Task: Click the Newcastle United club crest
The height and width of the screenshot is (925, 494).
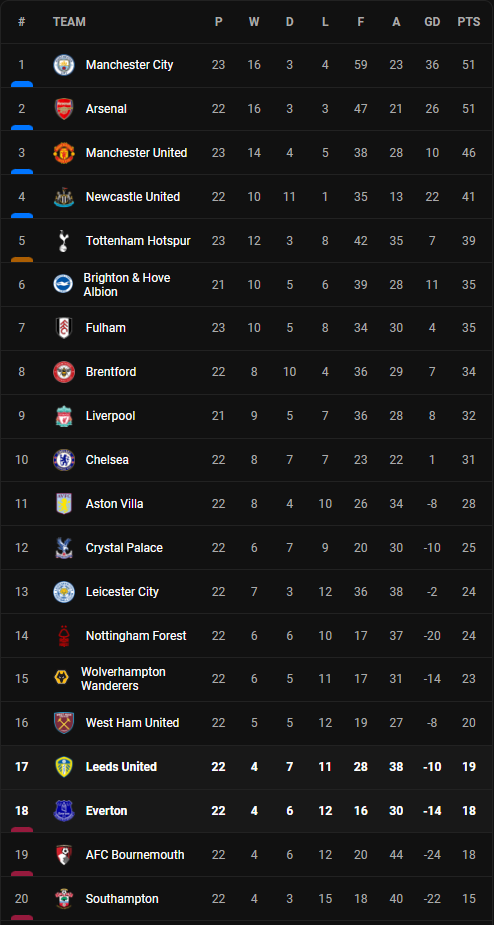Action: pyautogui.click(x=64, y=197)
